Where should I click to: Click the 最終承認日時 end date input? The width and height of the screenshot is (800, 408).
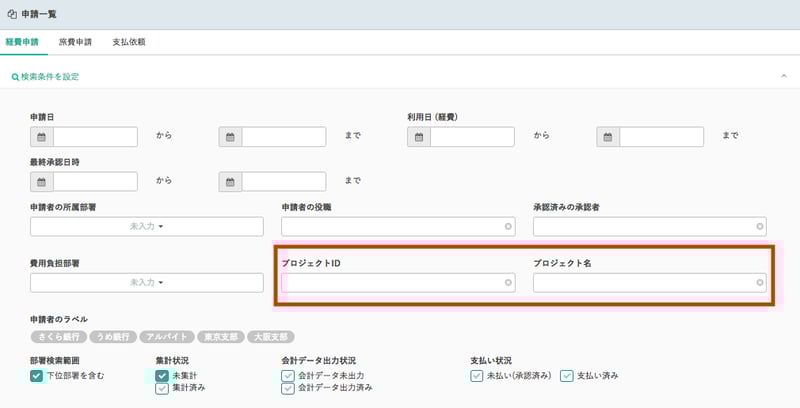tap(284, 182)
